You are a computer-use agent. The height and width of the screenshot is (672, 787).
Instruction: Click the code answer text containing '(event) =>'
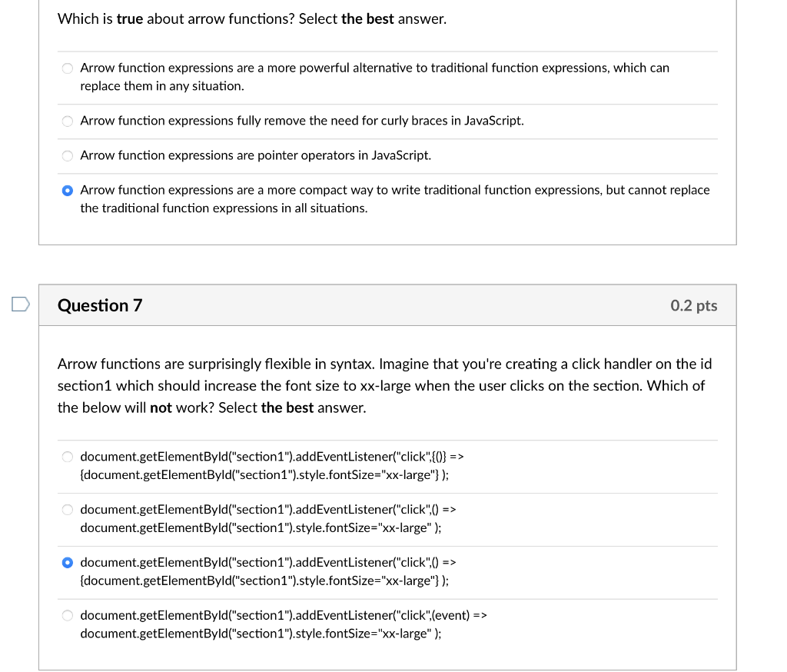tap(284, 624)
